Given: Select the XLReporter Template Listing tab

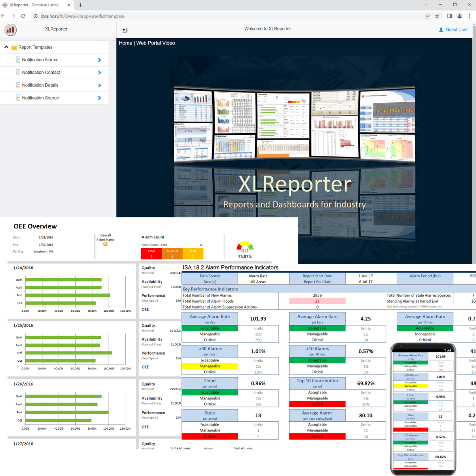Looking at the screenshot, I should [36, 5].
